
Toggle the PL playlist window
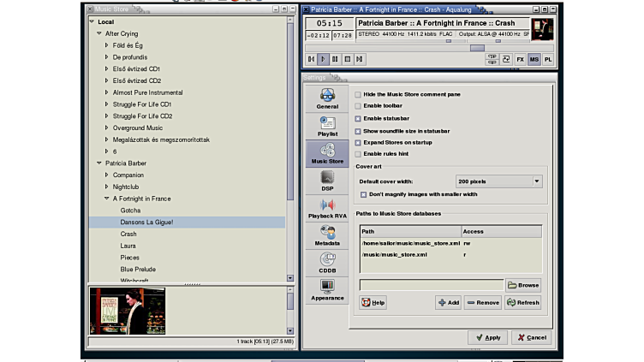(x=547, y=59)
